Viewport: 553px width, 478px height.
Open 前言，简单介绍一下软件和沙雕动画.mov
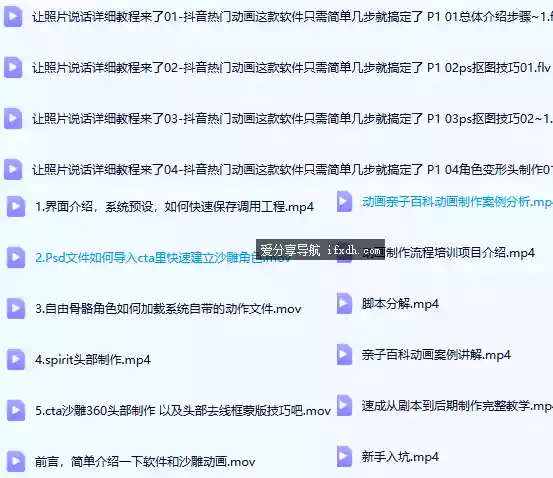(145, 461)
